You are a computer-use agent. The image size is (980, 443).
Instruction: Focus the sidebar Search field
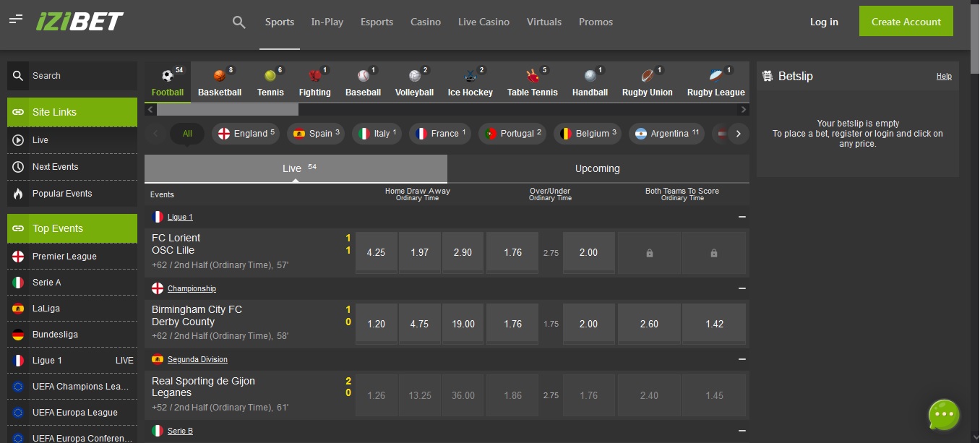click(x=72, y=76)
